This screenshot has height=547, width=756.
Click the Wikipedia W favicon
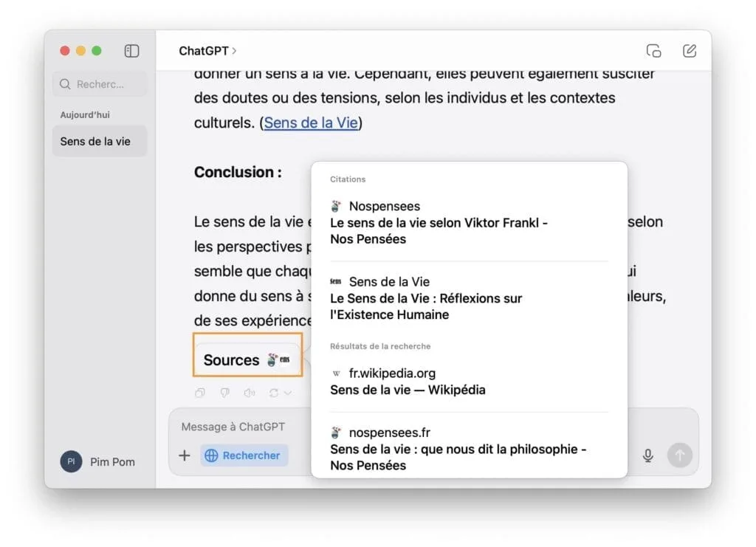coord(337,374)
